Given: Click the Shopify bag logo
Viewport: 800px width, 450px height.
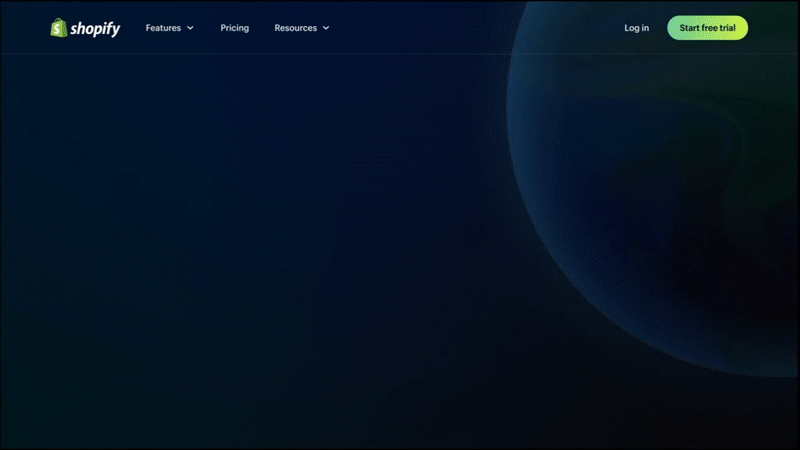Looking at the screenshot, I should coord(59,28).
